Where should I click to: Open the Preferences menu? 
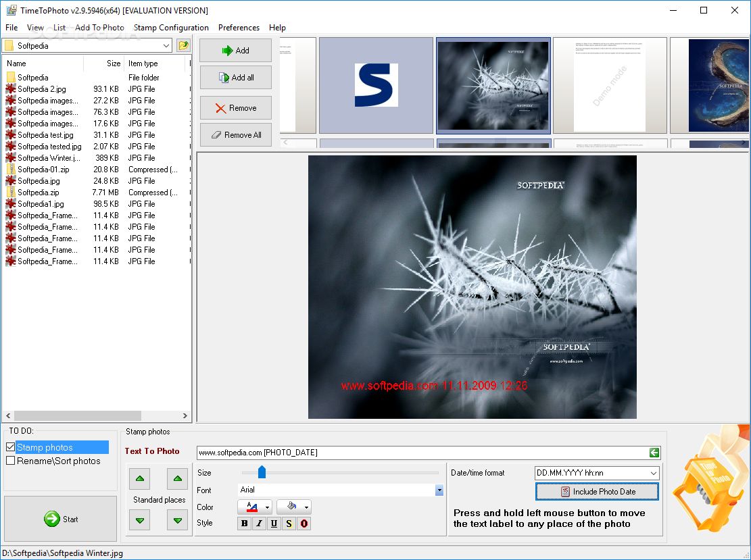[239, 28]
